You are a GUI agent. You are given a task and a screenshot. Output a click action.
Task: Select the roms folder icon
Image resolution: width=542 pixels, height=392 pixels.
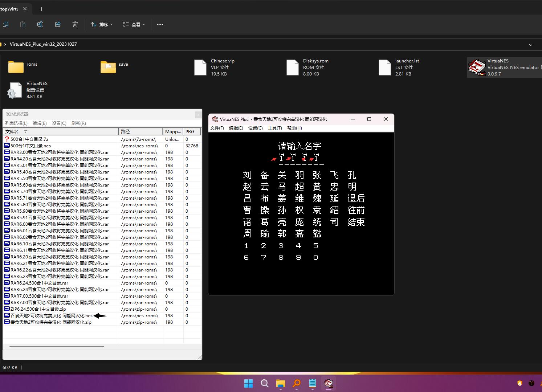tap(16, 67)
